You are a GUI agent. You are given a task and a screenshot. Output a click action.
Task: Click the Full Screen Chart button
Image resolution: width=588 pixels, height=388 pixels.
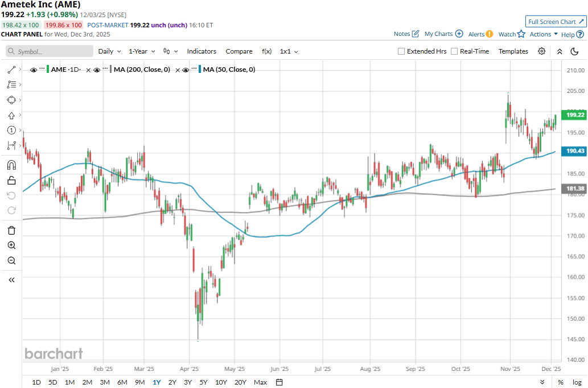pyautogui.click(x=555, y=22)
